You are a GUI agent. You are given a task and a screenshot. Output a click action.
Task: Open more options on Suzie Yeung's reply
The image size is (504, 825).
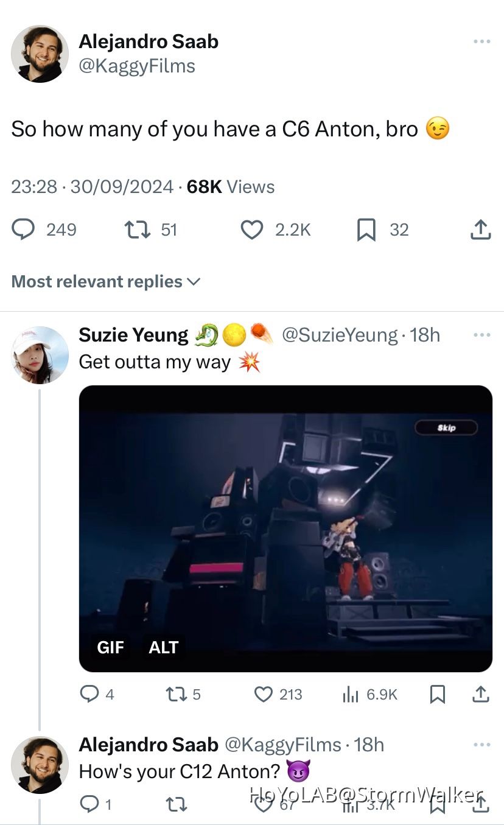point(481,335)
